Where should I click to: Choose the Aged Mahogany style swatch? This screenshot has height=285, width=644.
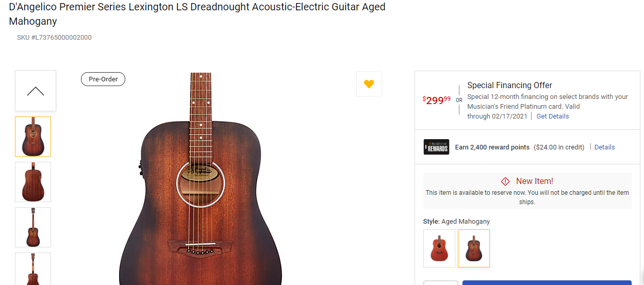(474, 248)
